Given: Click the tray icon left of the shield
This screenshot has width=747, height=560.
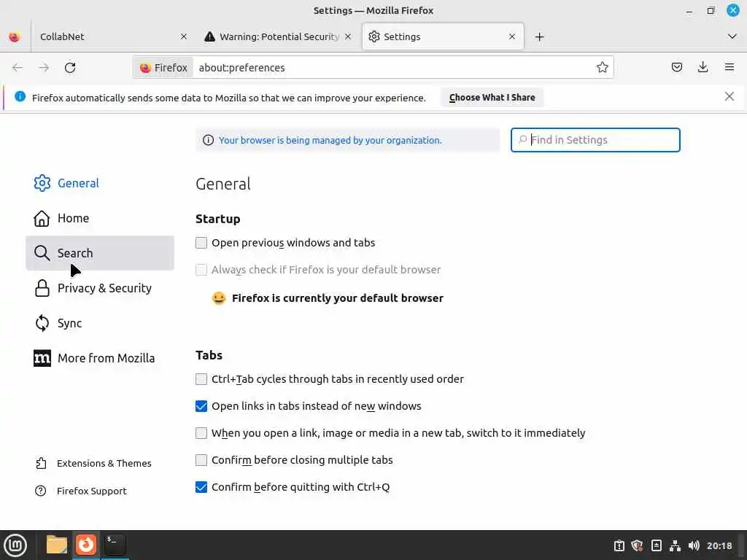Looking at the screenshot, I should (x=619, y=545).
